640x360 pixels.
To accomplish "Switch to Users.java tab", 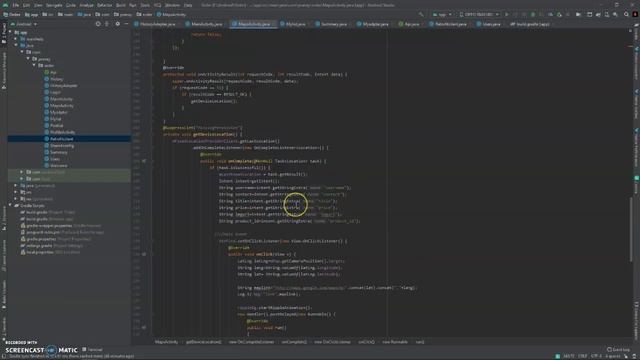I will (x=489, y=24).
